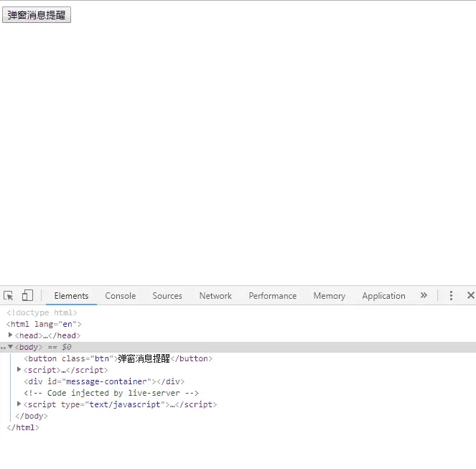Screen dimensions: 476x469
Task: Open the DevTools three-dot customize menu
Action: pyautogui.click(x=451, y=296)
